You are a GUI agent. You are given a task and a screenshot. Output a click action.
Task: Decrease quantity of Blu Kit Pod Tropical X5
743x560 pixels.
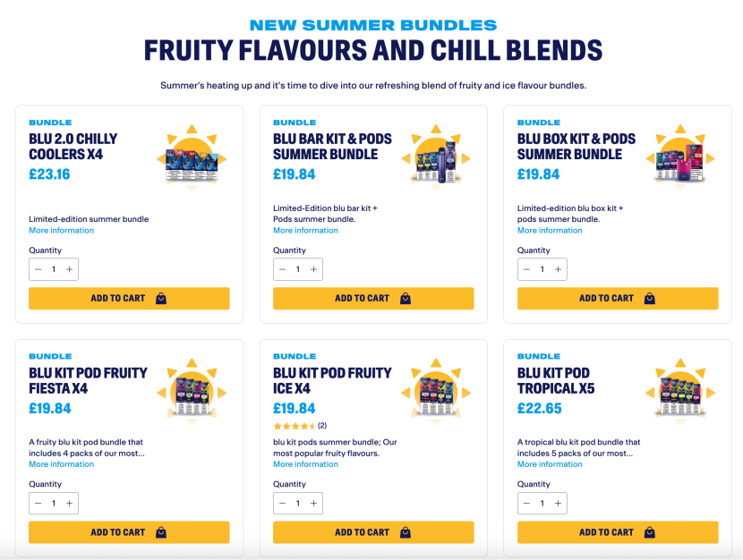[526, 504]
